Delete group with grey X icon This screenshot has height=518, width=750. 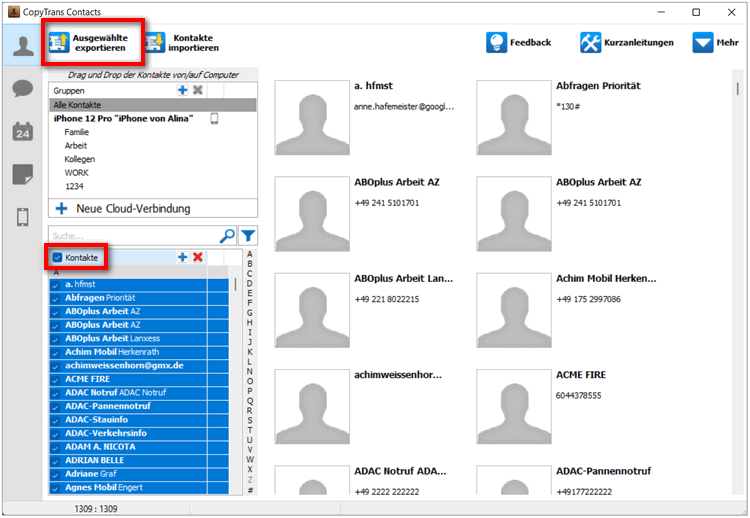click(x=198, y=90)
